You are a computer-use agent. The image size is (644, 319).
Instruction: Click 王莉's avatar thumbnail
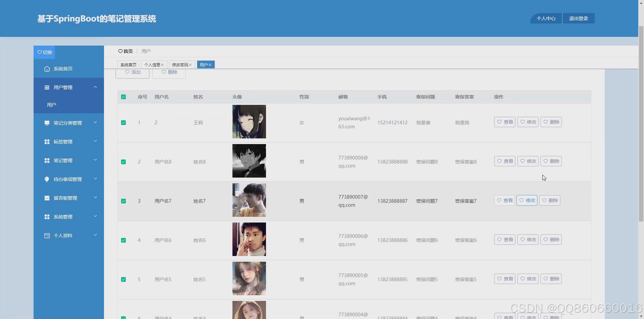(249, 122)
